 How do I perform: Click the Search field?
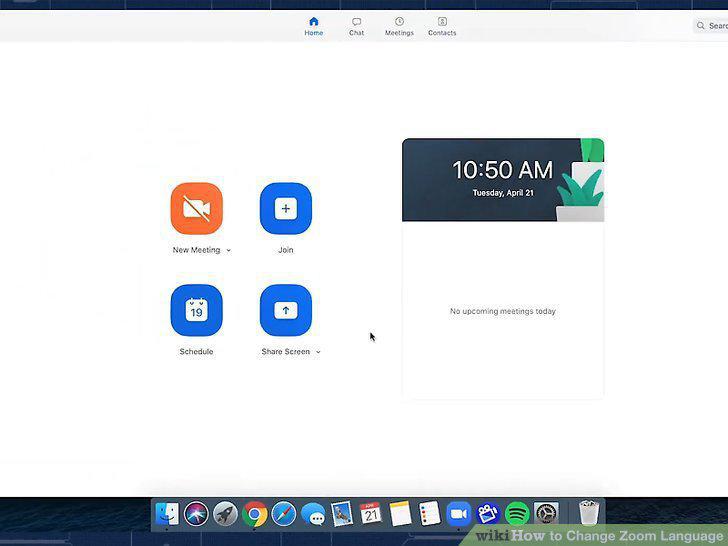point(710,26)
